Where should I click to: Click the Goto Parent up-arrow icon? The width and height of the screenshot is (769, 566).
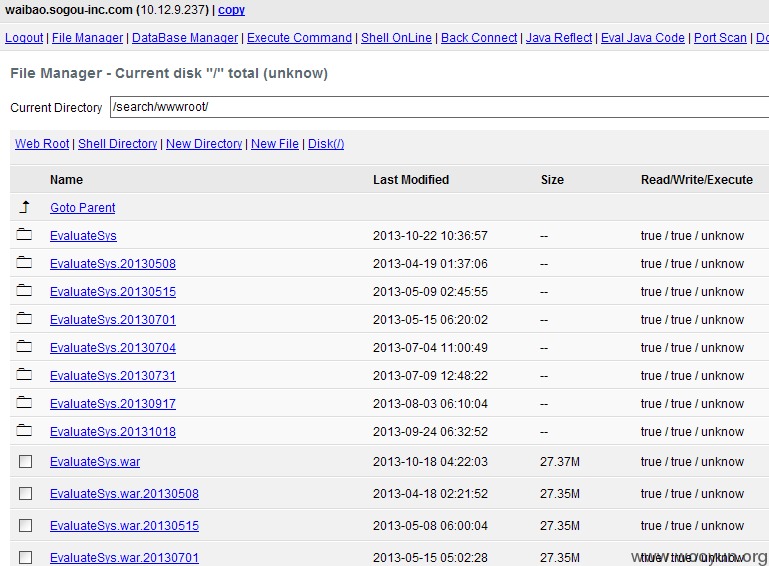[25, 207]
